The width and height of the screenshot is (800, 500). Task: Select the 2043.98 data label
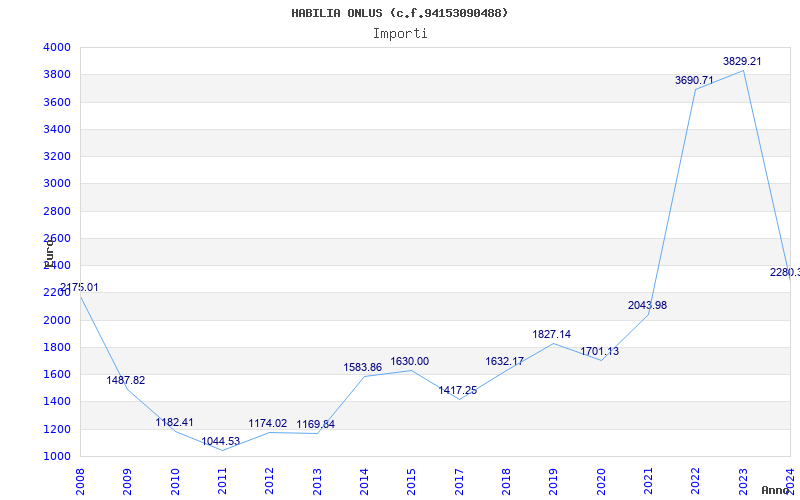click(x=647, y=305)
